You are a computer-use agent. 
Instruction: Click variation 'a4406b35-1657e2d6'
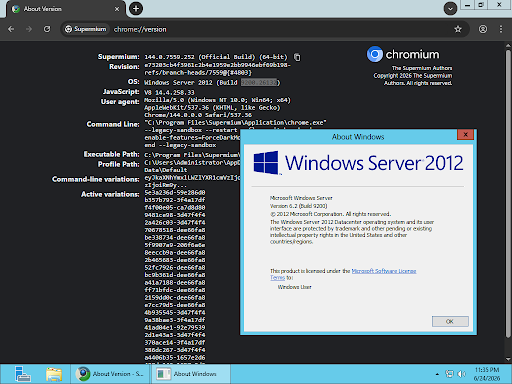pyautogui.click(x=175, y=358)
